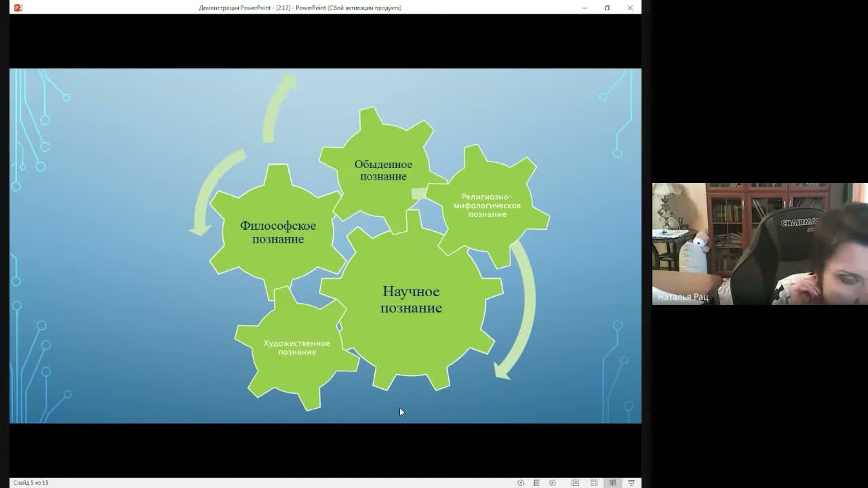
Task: Go to the previous slide
Action: click(x=521, y=483)
